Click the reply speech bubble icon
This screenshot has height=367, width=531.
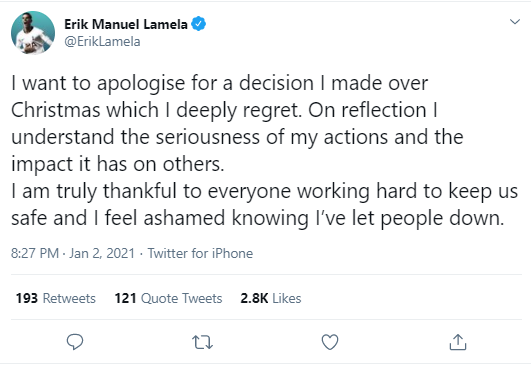[75, 342]
